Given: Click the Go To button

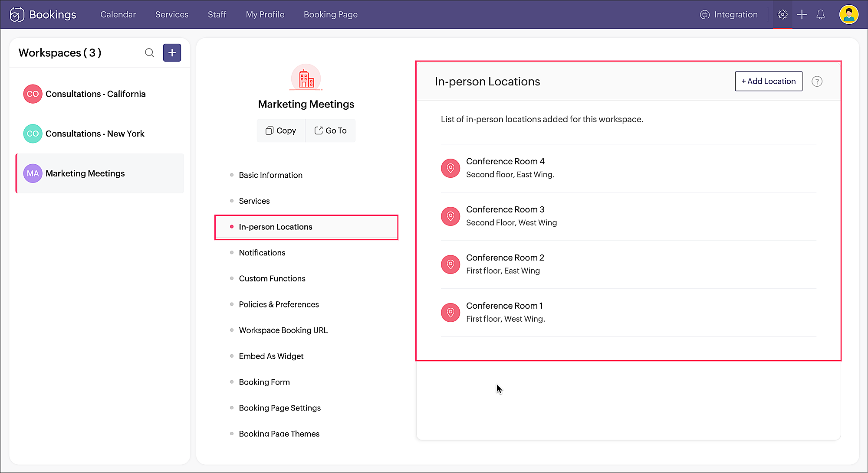Looking at the screenshot, I should tap(330, 130).
